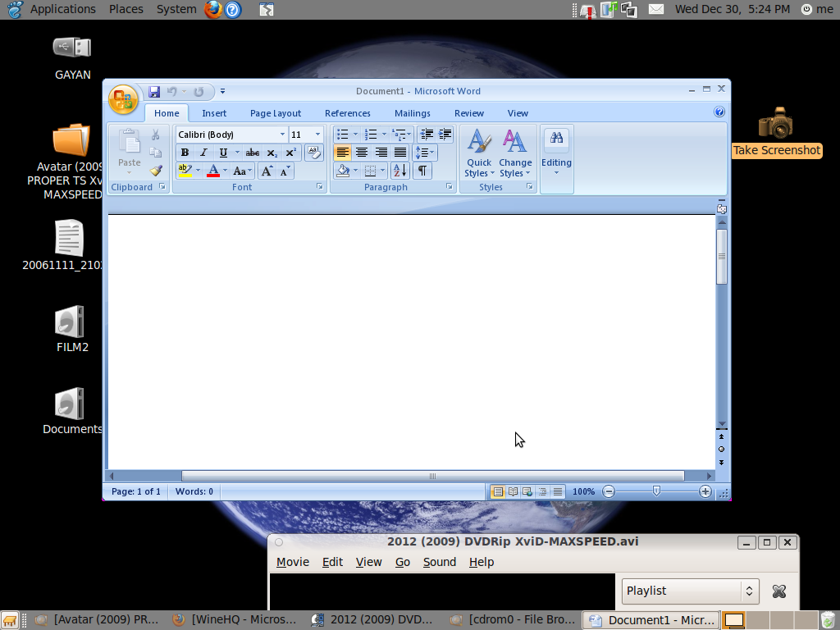Open the References tab
840x630 pixels.
click(x=348, y=113)
